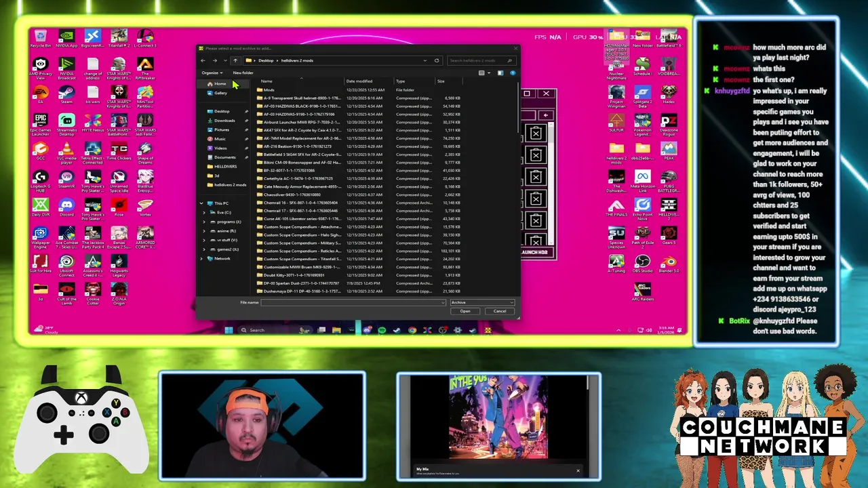Viewport: 868px width, 488px height.
Task: Open Recycle Bin desktop icon
Action: tap(40, 38)
